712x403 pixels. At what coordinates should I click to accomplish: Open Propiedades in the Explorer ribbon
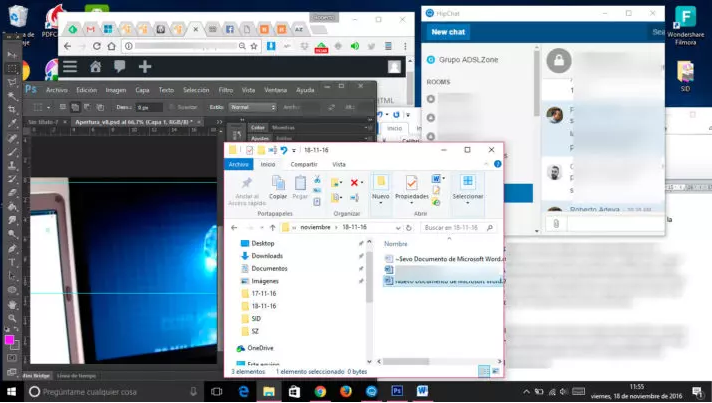pos(411,186)
